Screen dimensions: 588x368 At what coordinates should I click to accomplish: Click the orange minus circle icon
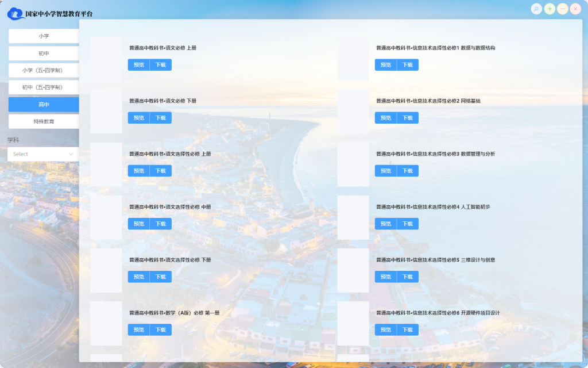tap(563, 9)
